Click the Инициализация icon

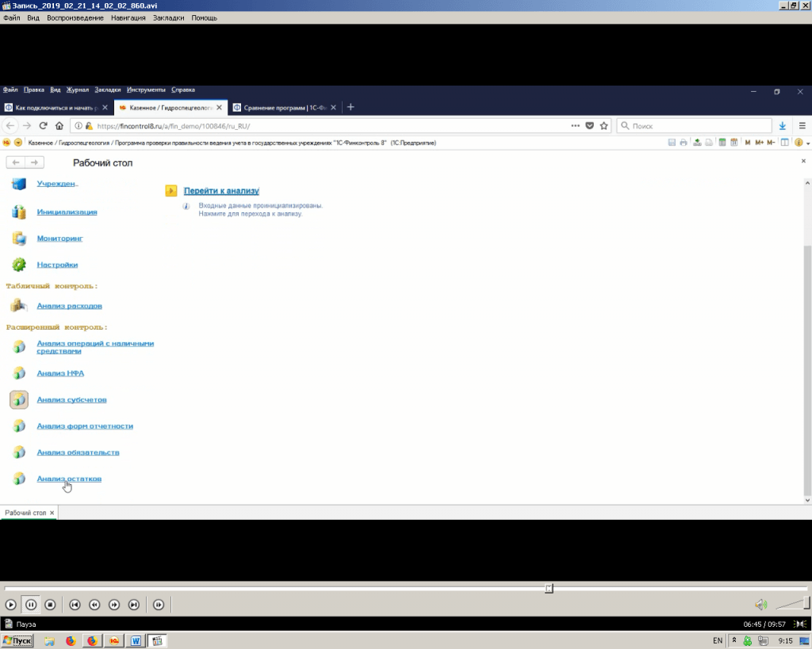[x=20, y=212]
